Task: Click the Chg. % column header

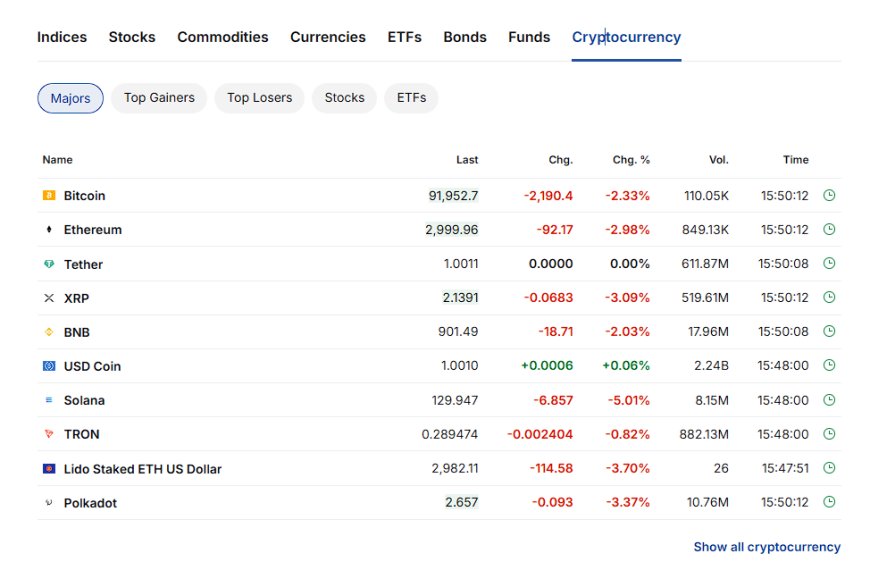Action: 631,160
